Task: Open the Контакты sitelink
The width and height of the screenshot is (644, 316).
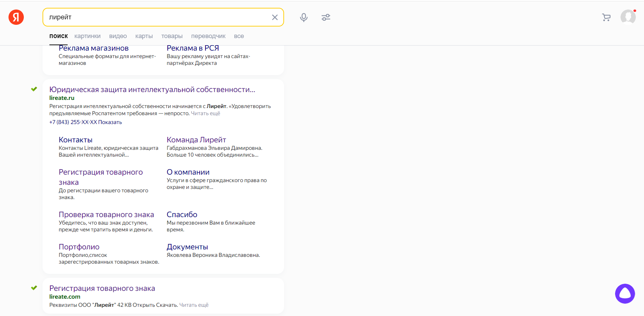Action: (76, 140)
